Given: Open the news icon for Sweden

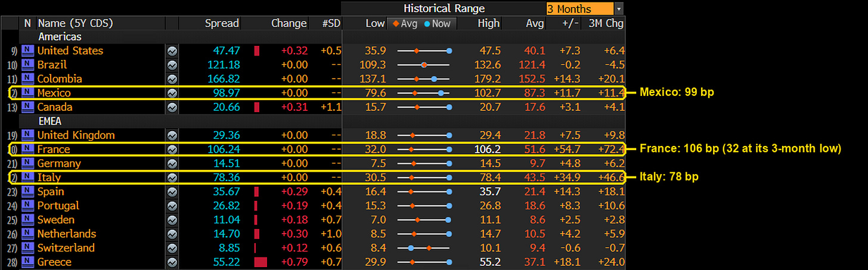Looking at the screenshot, I should coord(27,220).
